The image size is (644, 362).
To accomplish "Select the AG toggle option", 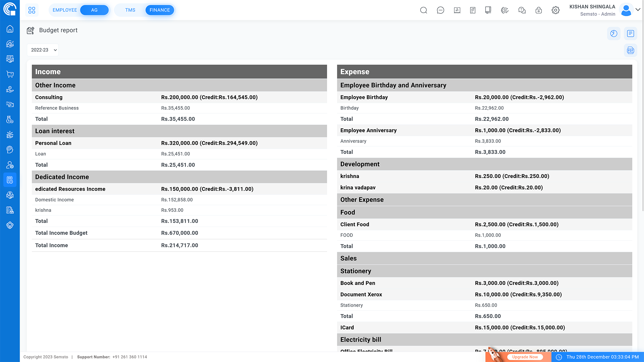I will [x=94, y=10].
